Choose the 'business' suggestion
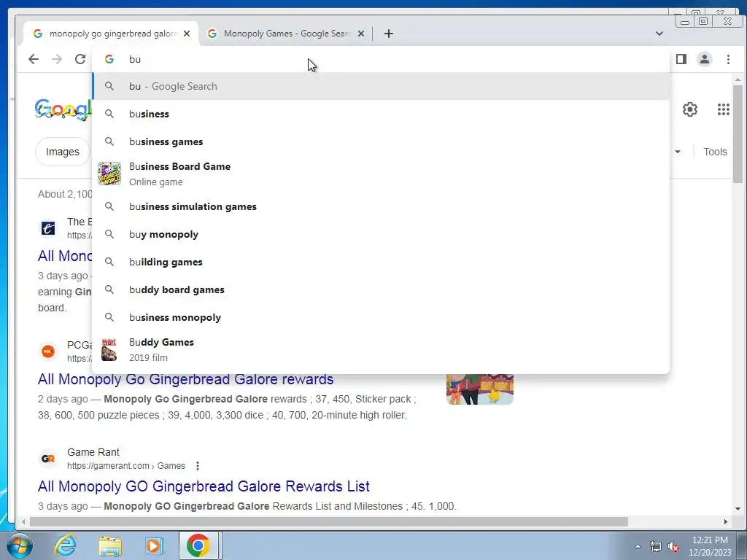This screenshot has height=560, width=747. coord(381,114)
